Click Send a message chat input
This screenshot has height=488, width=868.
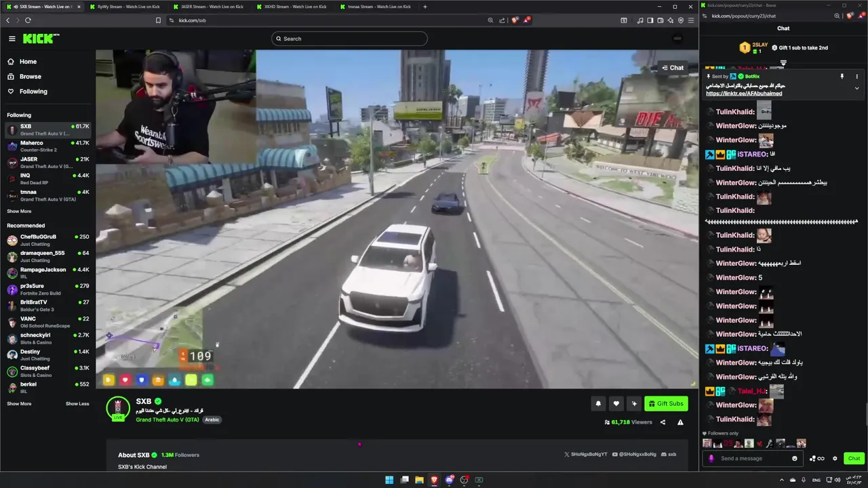pos(753,458)
